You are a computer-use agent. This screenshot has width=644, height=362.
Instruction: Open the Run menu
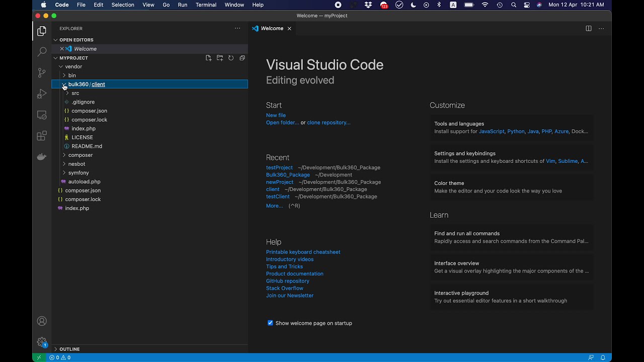point(183,5)
